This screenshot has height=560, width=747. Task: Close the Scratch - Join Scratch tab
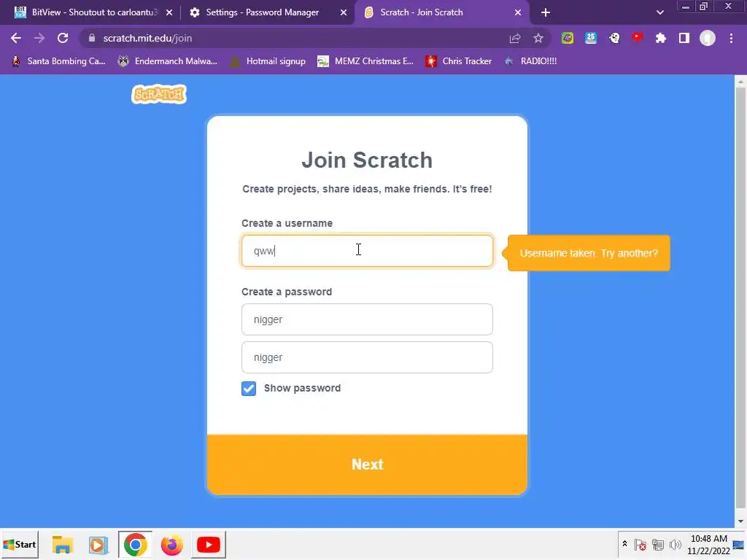[x=518, y=12]
